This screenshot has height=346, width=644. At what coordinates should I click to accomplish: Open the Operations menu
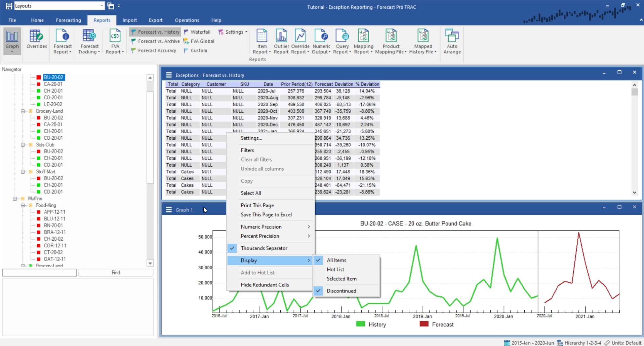click(x=187, y=20)
